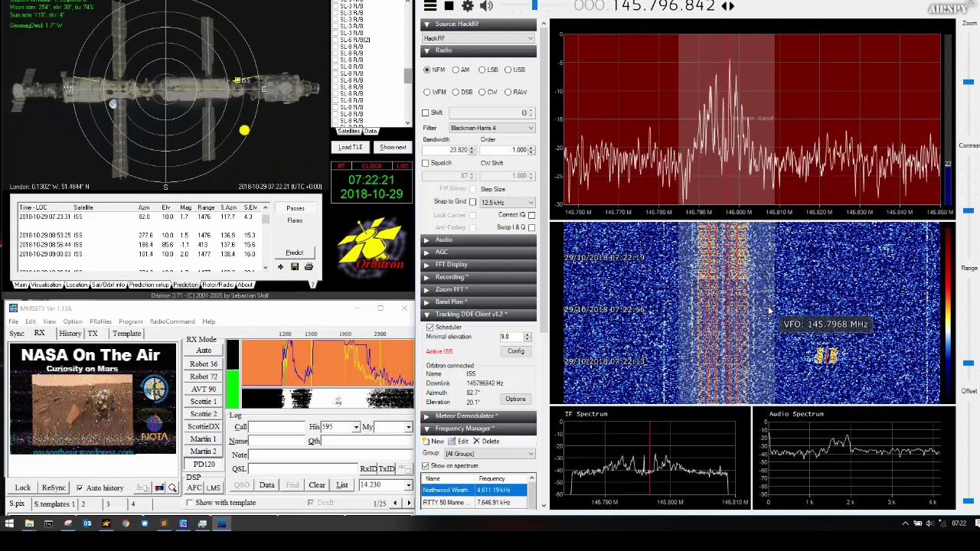The height and width of the screenshot is (551, 980).
Task: Click MMSSTV ReSync button
Action: 54,487
